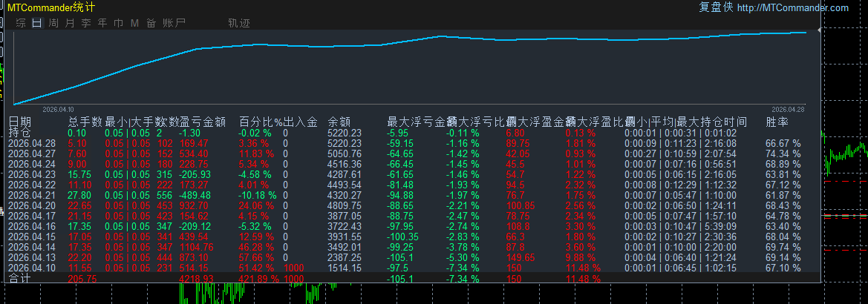Click the 出入金 column header

coord(301,122)
